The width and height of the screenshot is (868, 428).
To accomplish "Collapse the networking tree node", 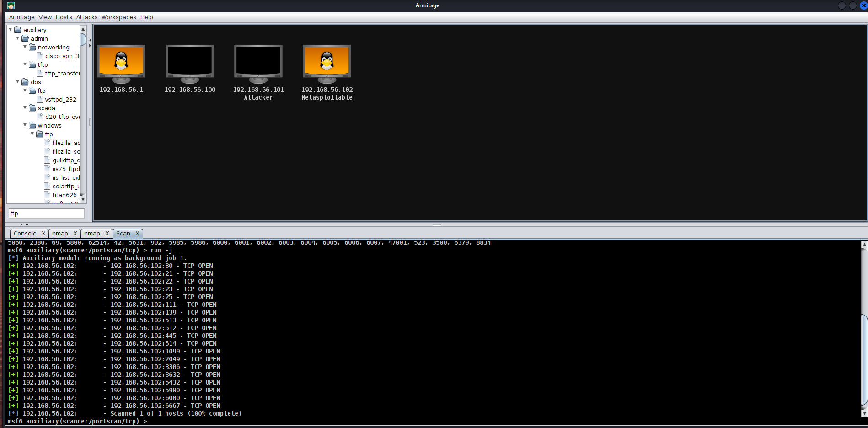I will (x=25, y=47).
